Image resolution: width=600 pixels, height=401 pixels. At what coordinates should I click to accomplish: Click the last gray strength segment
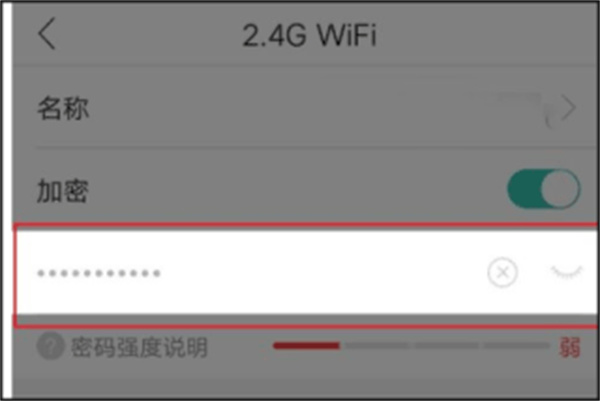[x=516, y=346]
